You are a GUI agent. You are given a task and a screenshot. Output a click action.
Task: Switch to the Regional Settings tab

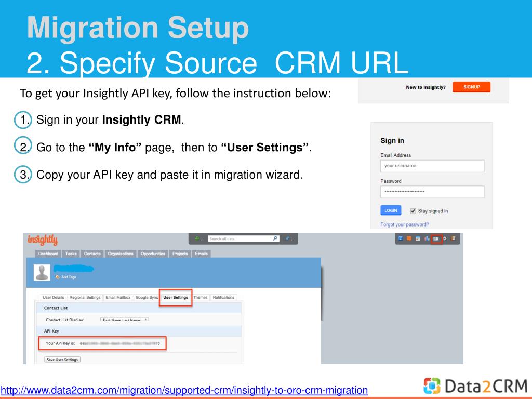[x=85, y=298]
